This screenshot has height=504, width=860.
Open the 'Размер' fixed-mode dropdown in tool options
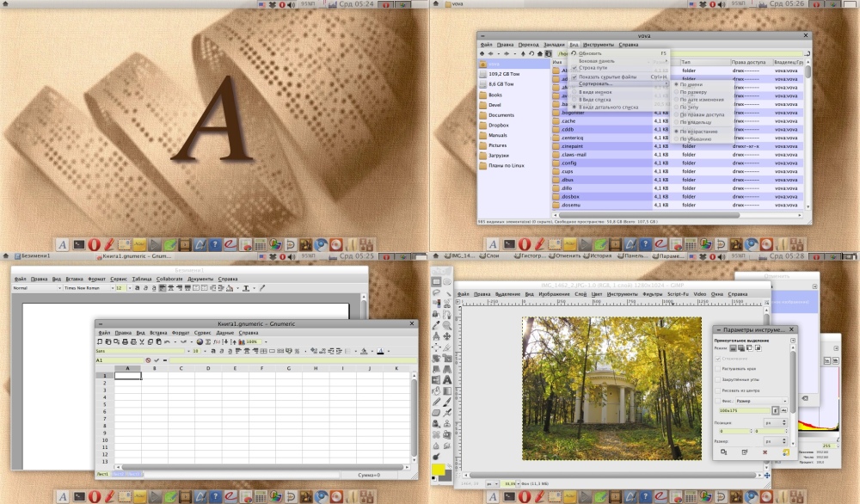(x=761, y=401)
